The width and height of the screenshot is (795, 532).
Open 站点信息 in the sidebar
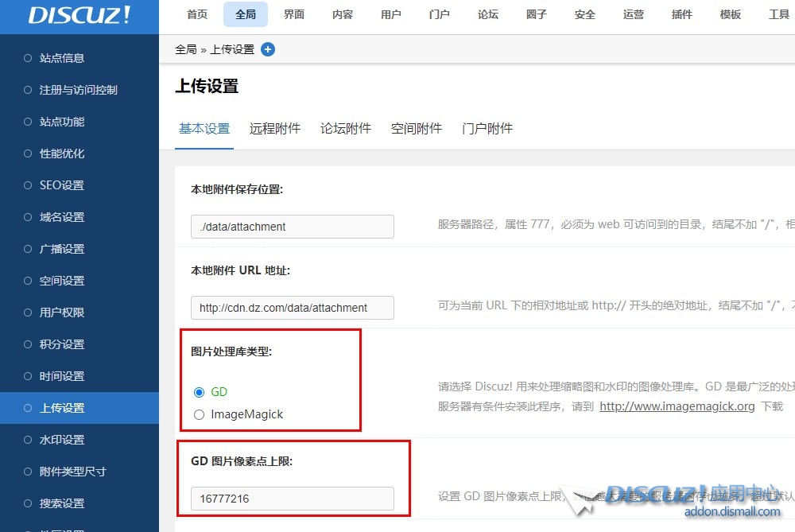coord(62,58)
